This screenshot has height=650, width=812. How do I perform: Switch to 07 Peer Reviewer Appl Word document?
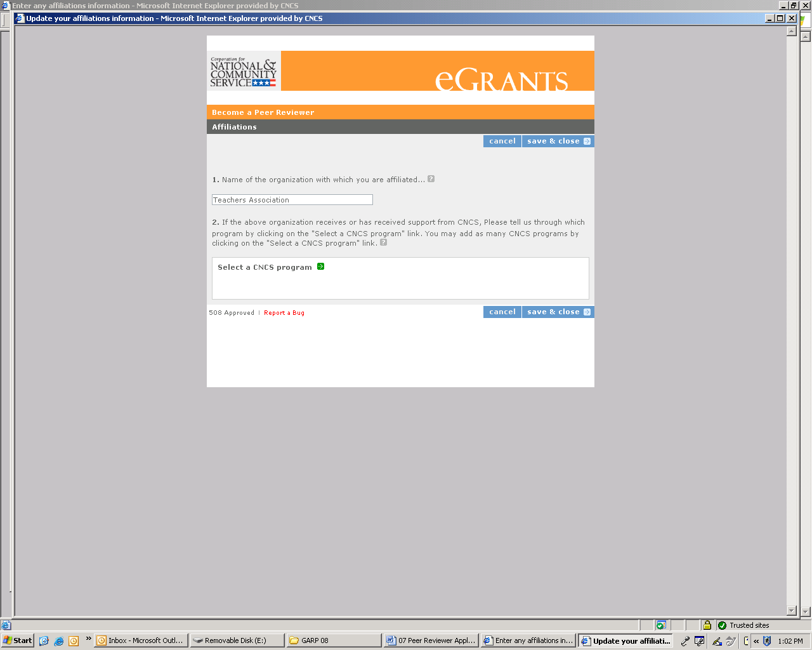tap(431, 640)
